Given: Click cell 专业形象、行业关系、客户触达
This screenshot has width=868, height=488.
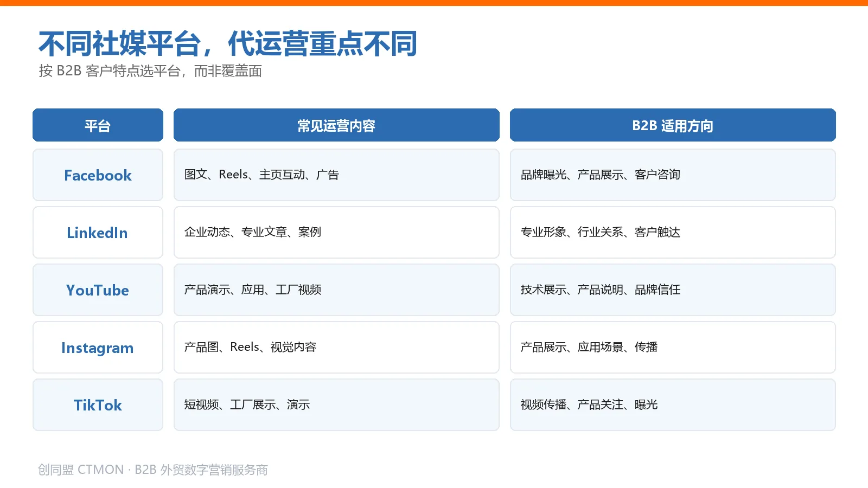Looking at the screenshot, I should pyautogui.click(x=673, y=233).
